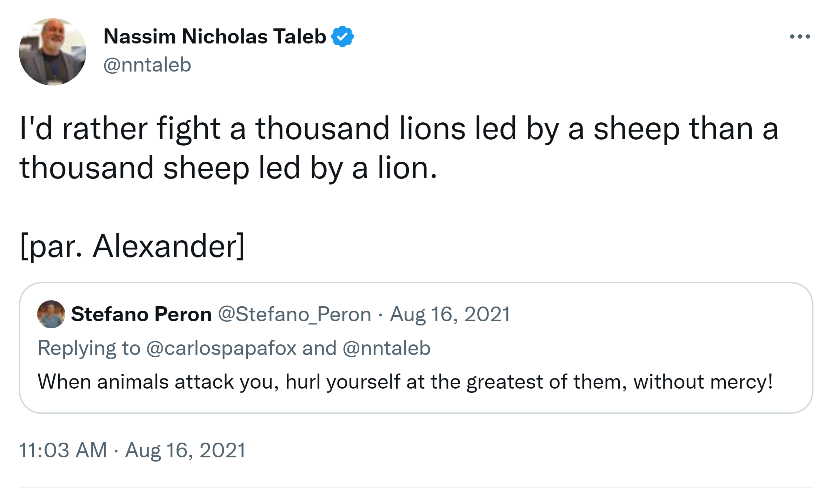This screenshot has height=504, width=832.
Task: Click the Nassim Nicholas Taleb display name
Action: click(215, 36)
